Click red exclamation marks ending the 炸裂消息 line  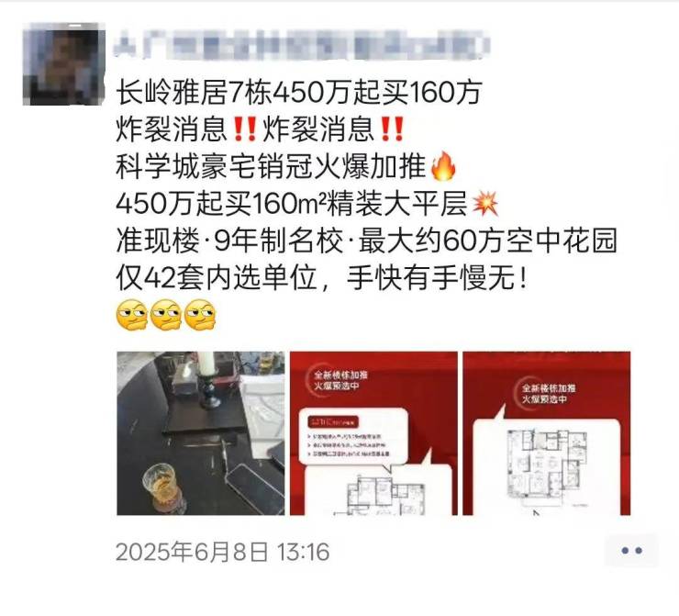[392, 129]
